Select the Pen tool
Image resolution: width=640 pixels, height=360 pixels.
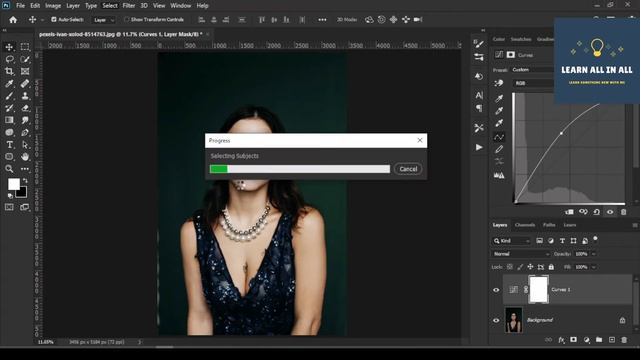pos(25,132)
